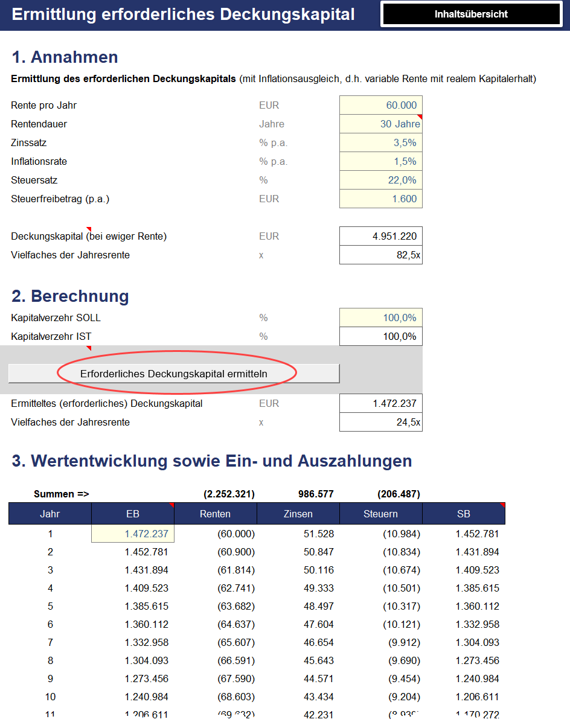The image size is (570, 728).
Task: Select the Steuerfreibetrag 1.600 cell
Action: tap(381, 199)
